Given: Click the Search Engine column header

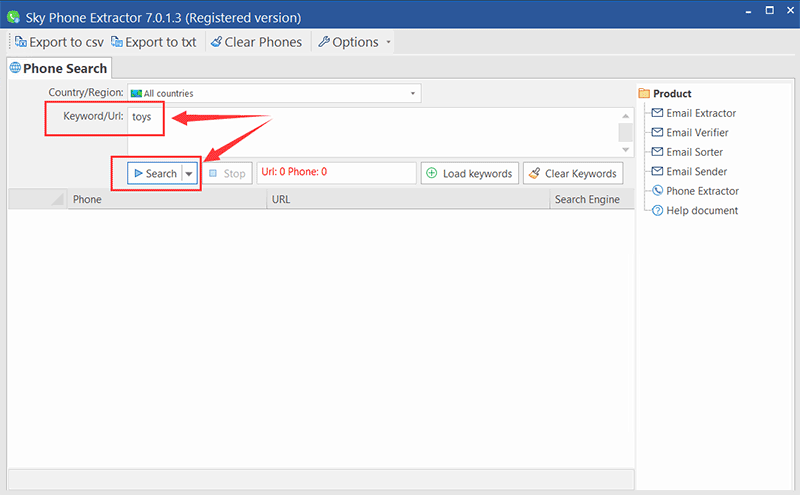Looking at the screenshot, I should pos(588,199).
